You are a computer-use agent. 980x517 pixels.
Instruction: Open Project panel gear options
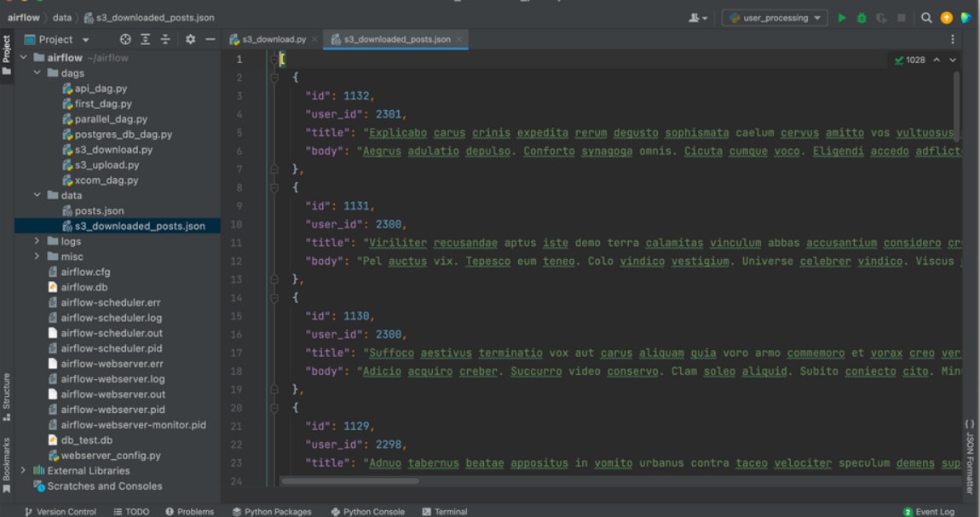click(190, 39)
